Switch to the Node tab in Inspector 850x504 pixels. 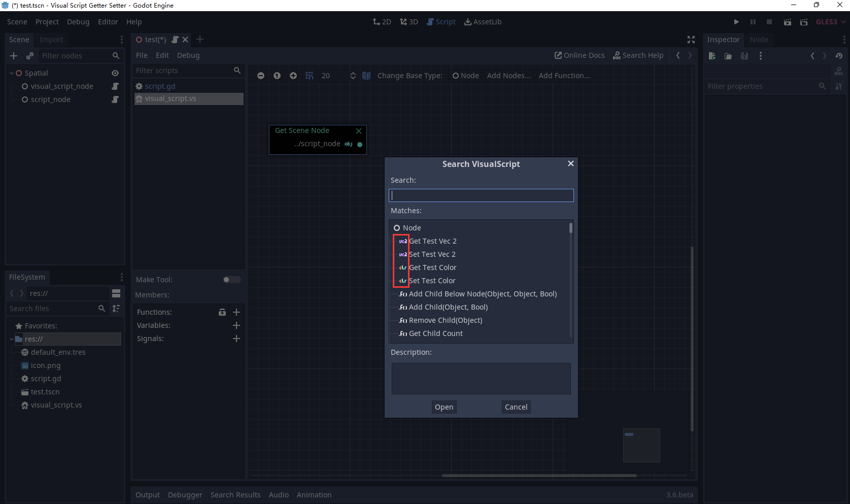pyautogui.click(x=759, y=39)
